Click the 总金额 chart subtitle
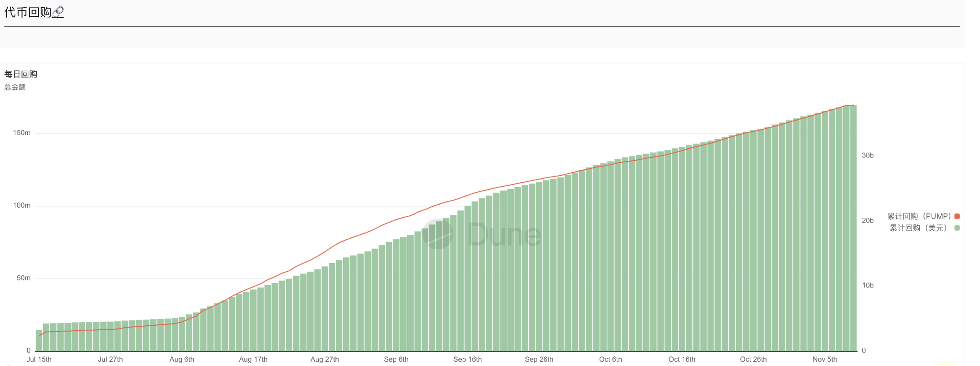The width and height of the screenshot is (980, 366). click(x=15, y=87)
